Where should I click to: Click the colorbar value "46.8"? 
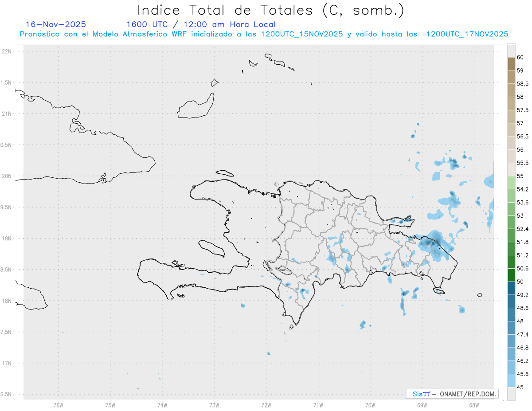[x=523, y=348]
